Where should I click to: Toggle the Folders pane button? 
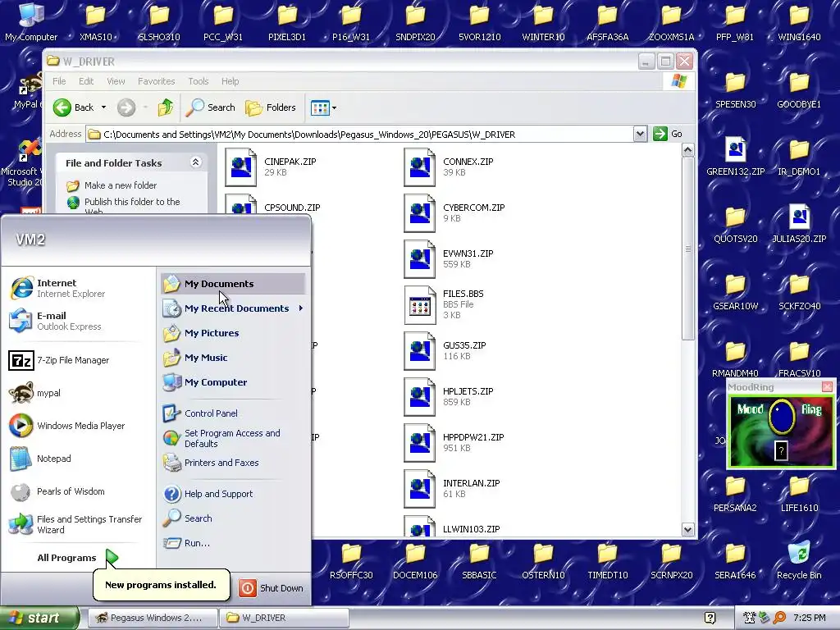271,107
